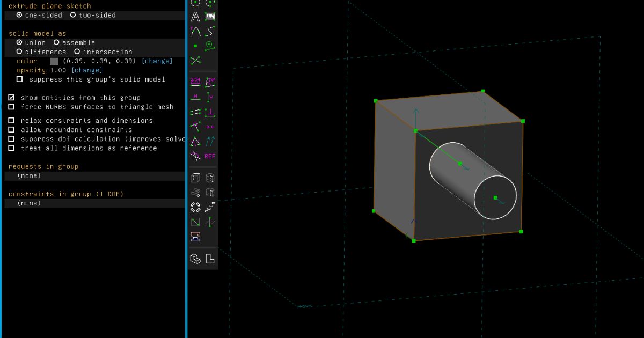Enable suppress this group's solid model
This screenshot has width=644, height=338.
pyautogui.click(x=91, y=79)
